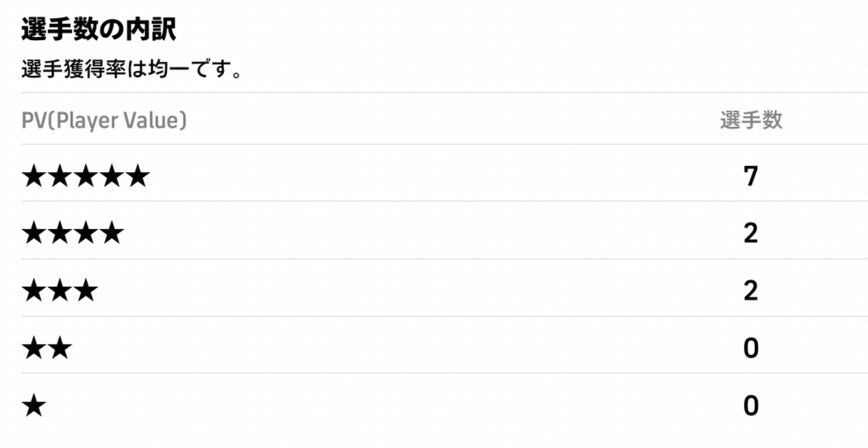Click the single-star PV rating icon
Image resolution: width=868 pixels, height=448 pixels.
[34, 406]
